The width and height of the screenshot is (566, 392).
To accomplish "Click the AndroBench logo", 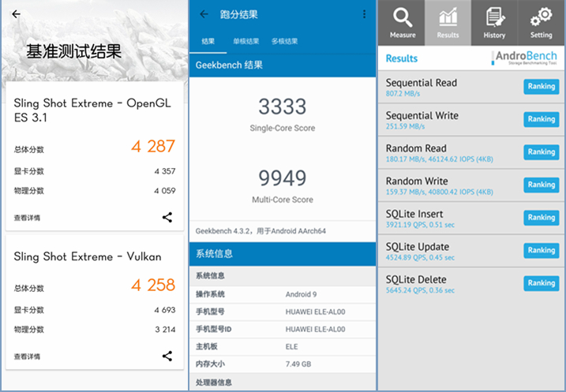I will coord(524,58).
